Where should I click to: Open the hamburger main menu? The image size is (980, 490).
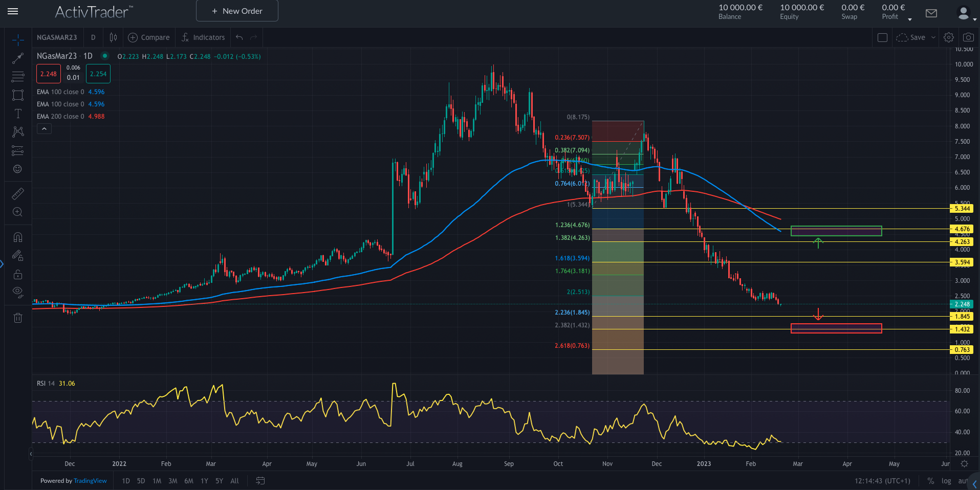[13, 11]
